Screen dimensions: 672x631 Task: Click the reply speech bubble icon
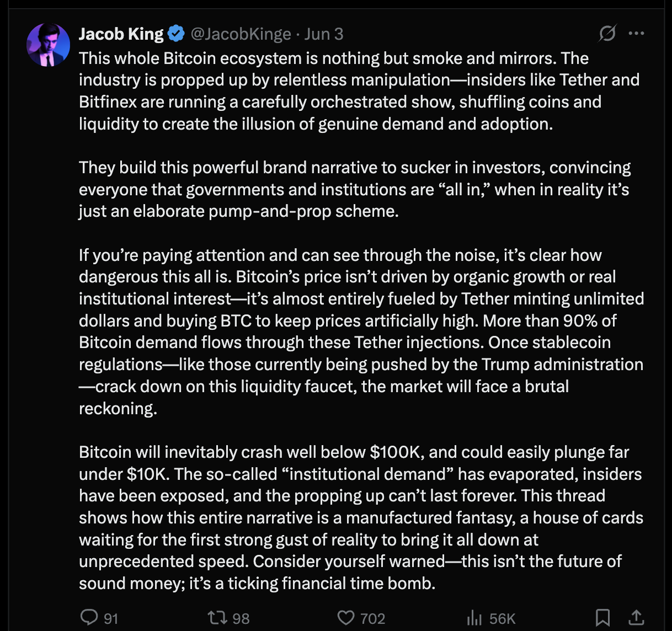(89, 617)
